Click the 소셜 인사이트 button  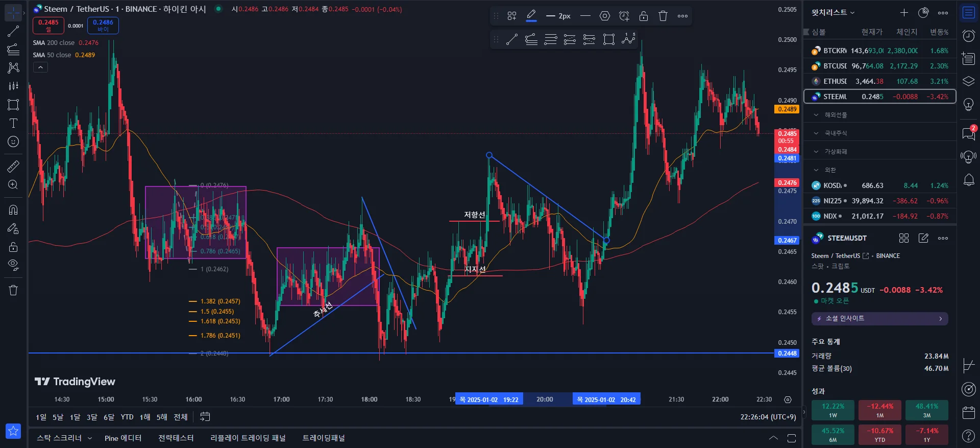point(880,318)
